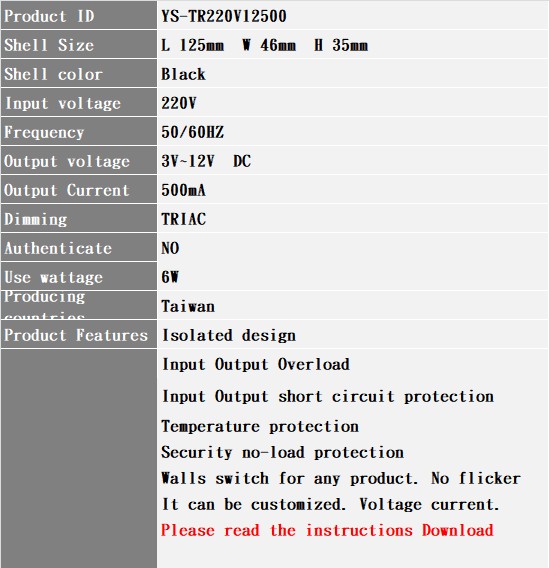This screenshot has height=568, width=549.
Task: Click the TRIAC dimming value
Action: pos(184,219)
